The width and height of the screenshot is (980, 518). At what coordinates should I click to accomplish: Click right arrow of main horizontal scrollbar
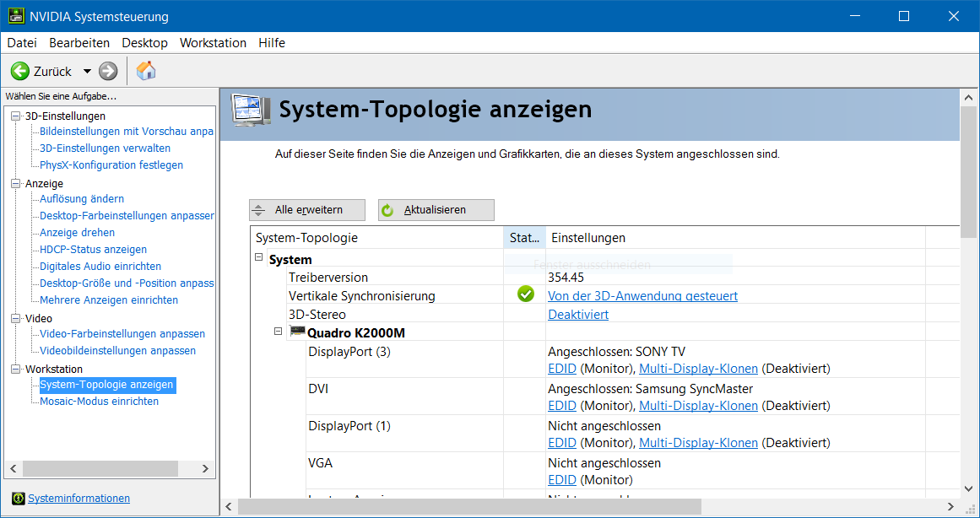950,506
